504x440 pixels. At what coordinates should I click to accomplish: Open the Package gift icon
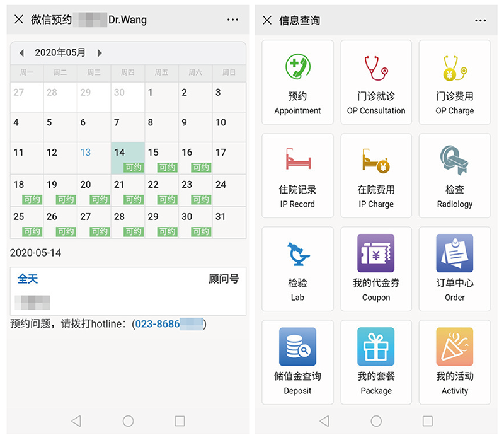point(376,347)
